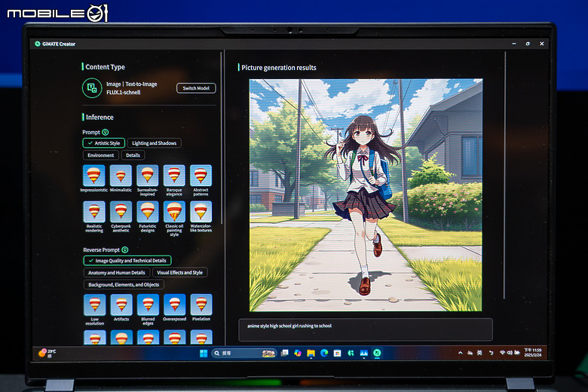Click the Prompt help icon

click(106, 132)
